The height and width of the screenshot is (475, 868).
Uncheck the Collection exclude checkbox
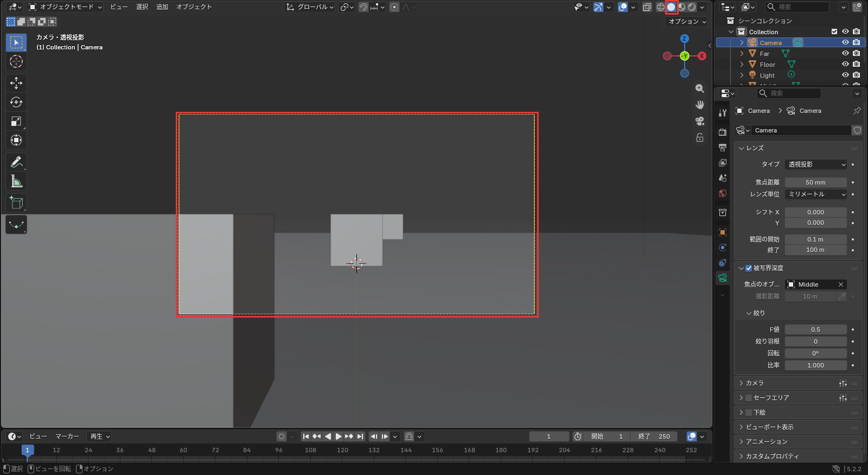pyautogui.click(x=834, y=31)
